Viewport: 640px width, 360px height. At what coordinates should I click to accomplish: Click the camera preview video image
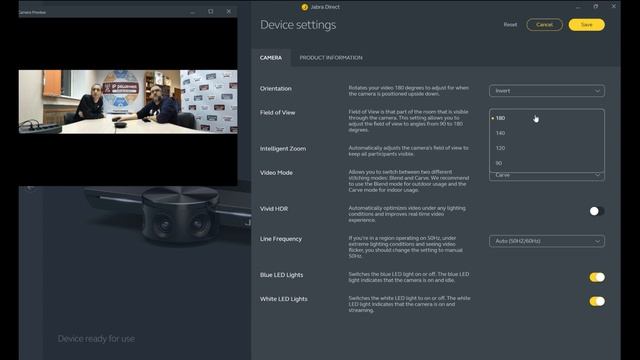click(x=128, y=102)
